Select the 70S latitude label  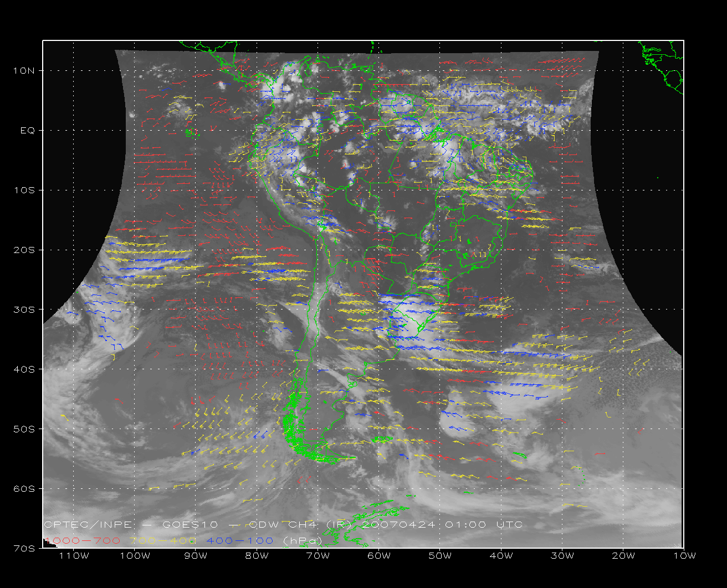24,548
